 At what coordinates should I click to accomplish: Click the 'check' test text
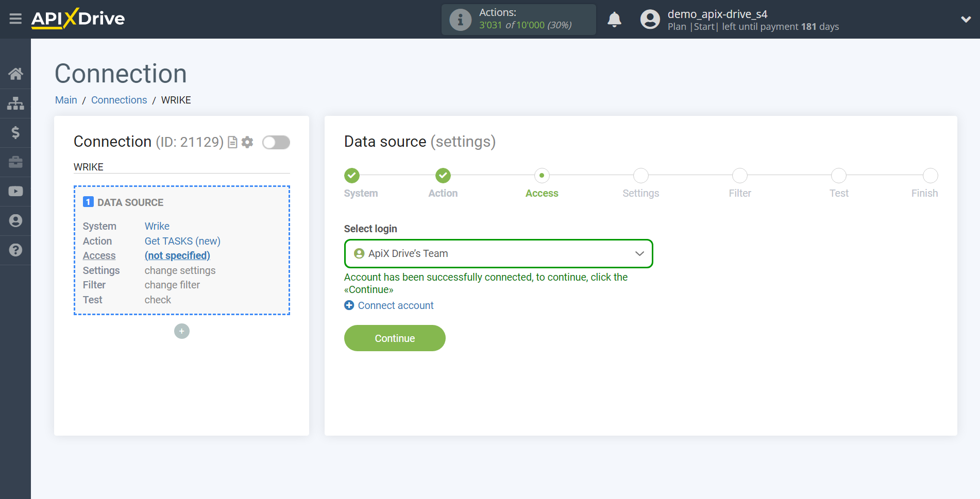click(158, 300)
